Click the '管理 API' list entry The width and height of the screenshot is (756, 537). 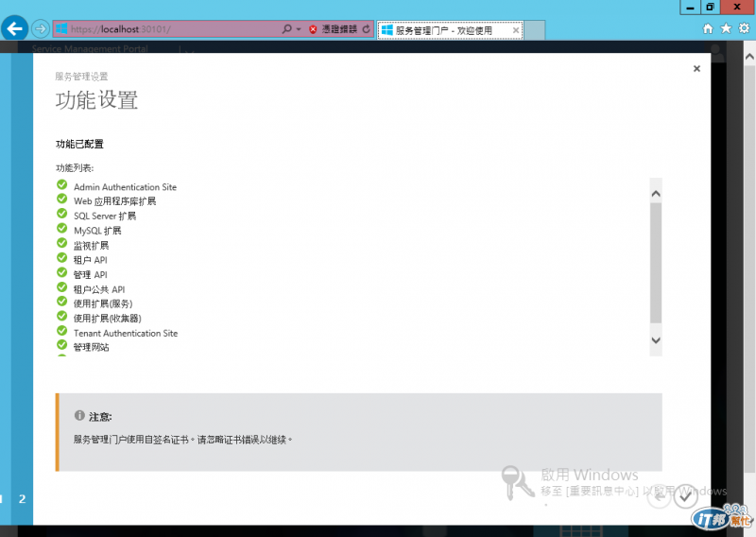coord(90,274)
